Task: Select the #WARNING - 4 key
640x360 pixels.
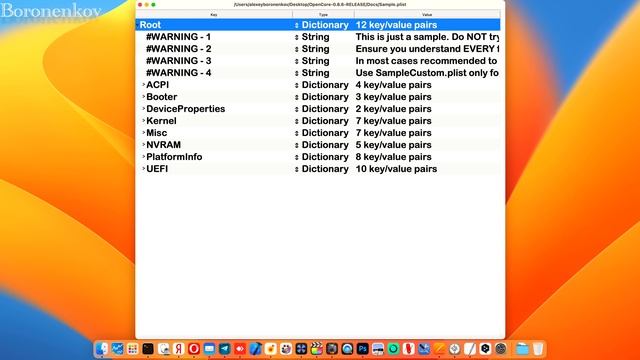Action: [179, 73]
